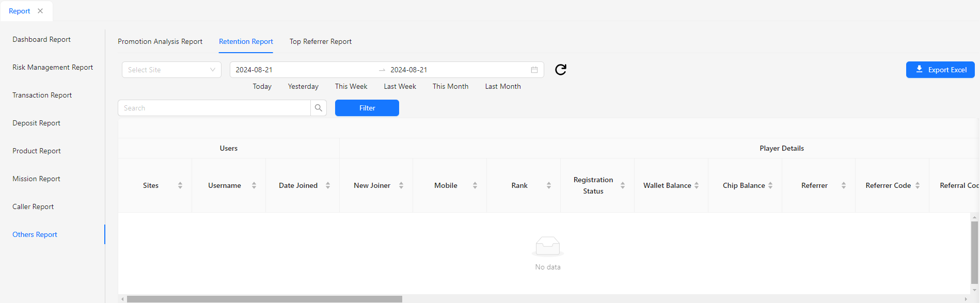This screenshot has height=303, width=980.
Task: Choose the This Month date shortcut
Action: (x=450, y=86)
